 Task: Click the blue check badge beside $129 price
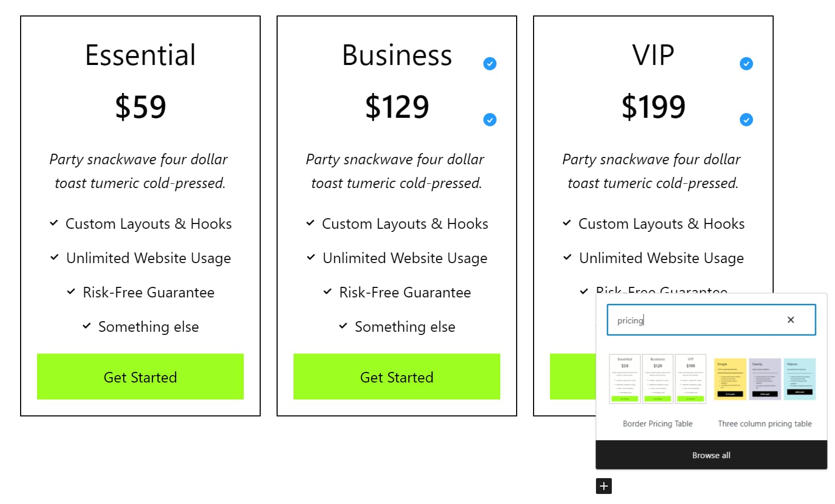pyautogui.click(x=489, y=119)
